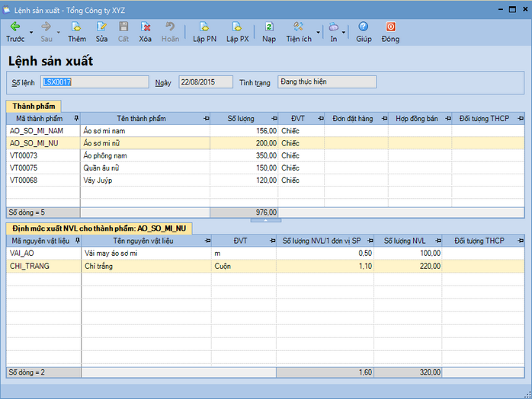Click the Chỉ trắng cell
This screenshot has width=532, height=399.
click(x=146, y=266)
